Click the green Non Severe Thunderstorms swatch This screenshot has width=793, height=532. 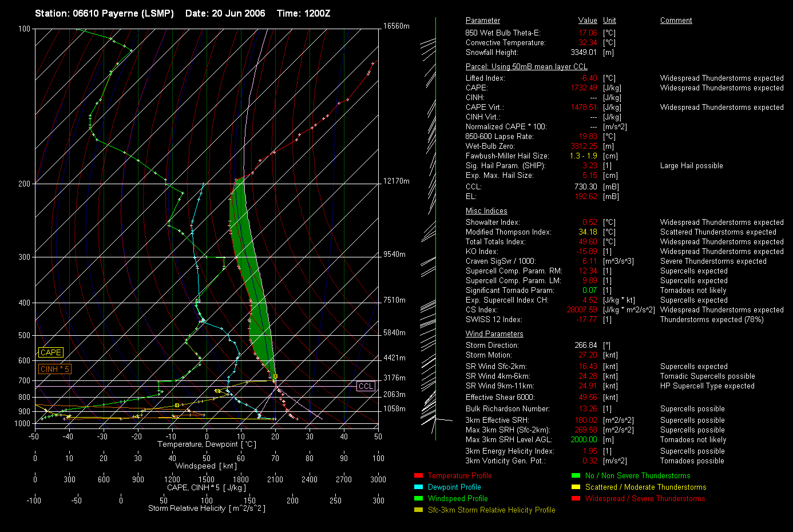(x=576, y=475)
